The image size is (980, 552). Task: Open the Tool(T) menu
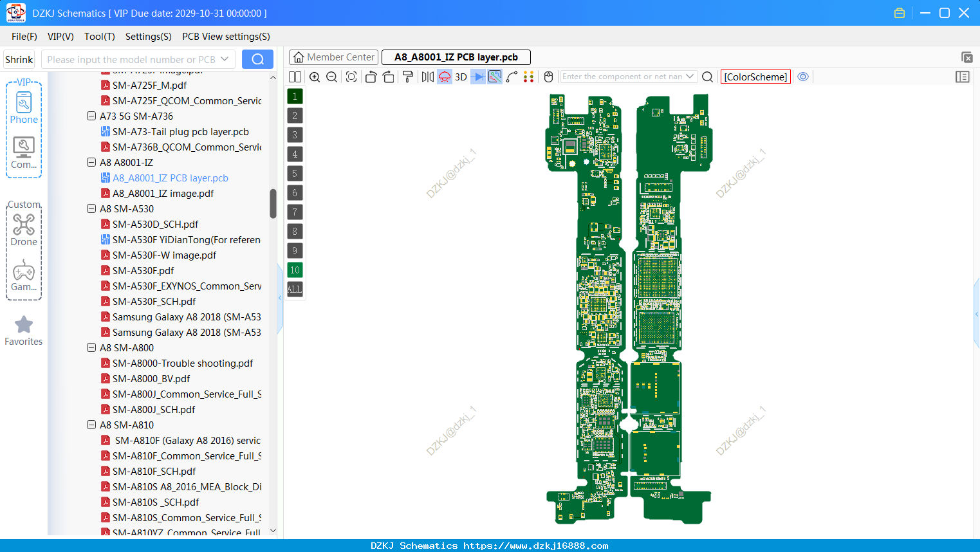tap(100, 37)
